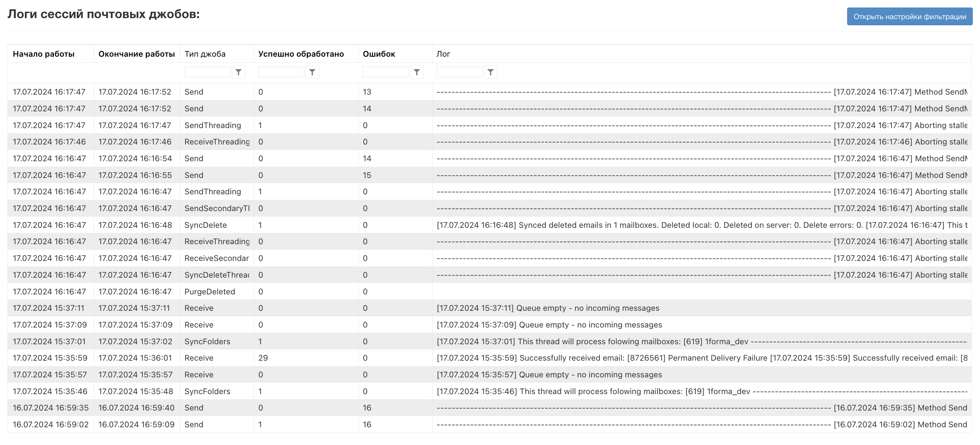Sort by Ошибок column header
The height and width of the screenshot is (445, 980).
(x=379, y=54)
